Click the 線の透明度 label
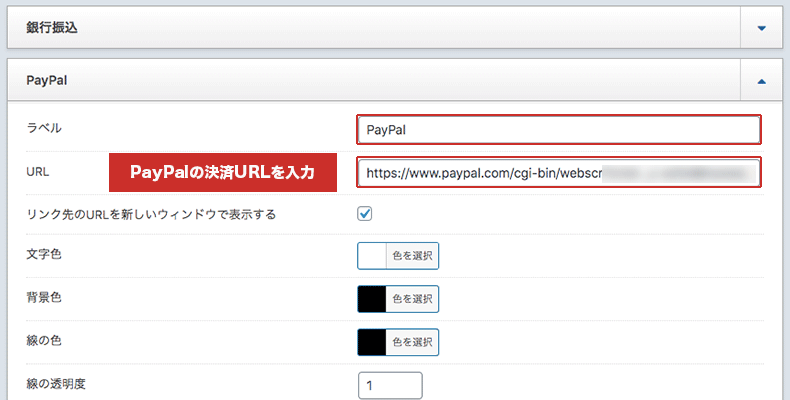This screenshot has height=400, width=790. pos(56,384)
